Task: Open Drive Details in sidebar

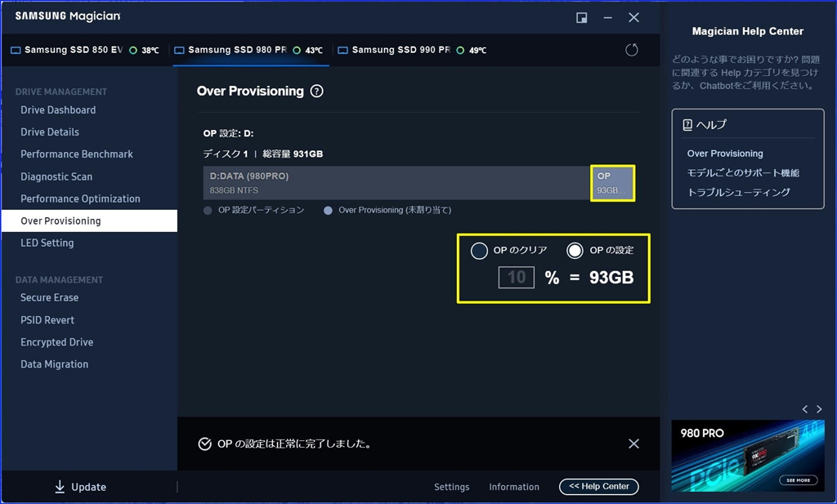Action: (50, 132)
